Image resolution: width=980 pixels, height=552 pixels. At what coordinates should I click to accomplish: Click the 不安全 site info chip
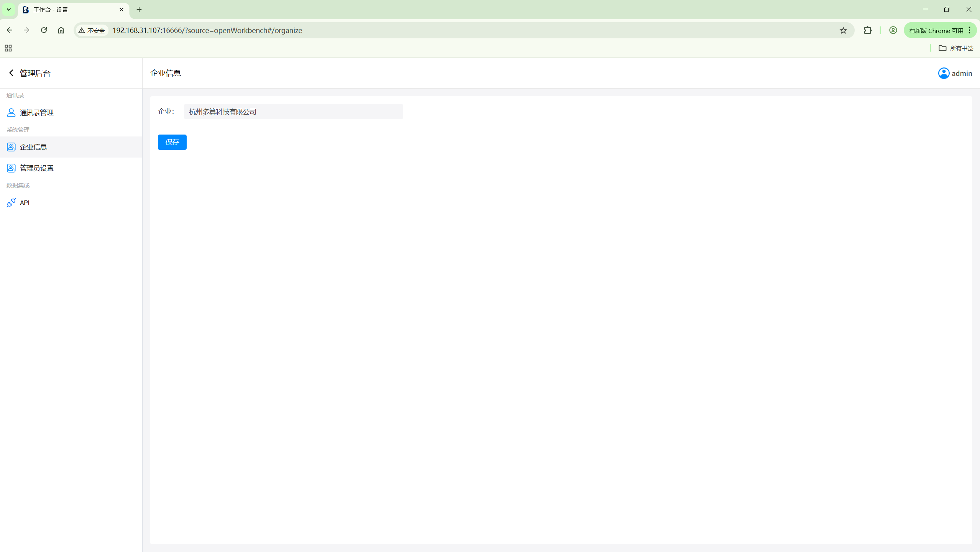point(92,30)
